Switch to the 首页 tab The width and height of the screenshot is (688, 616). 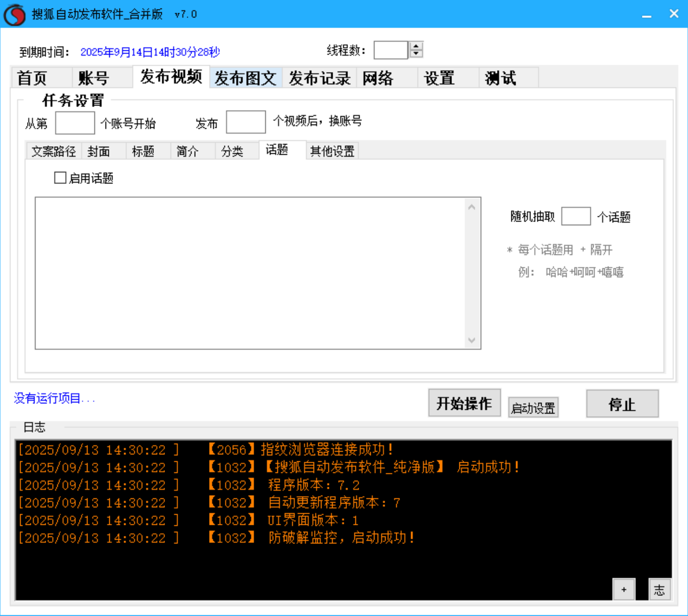pos(33,77)
